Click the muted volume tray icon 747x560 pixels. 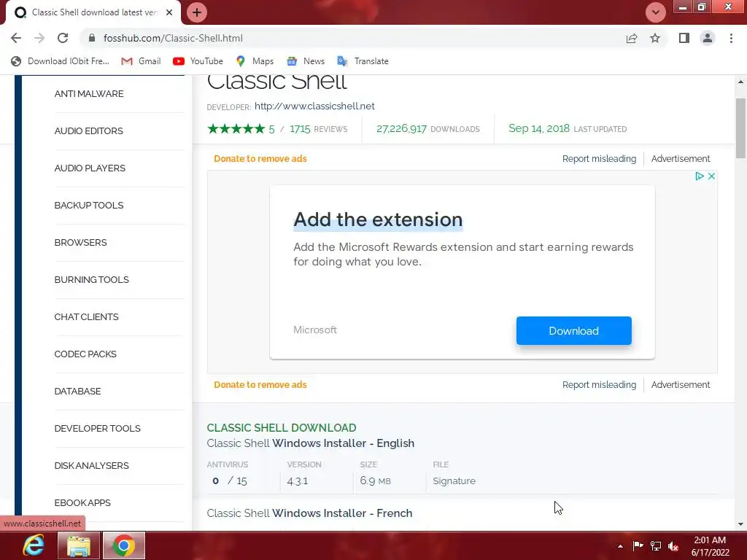tap(673, 546)
